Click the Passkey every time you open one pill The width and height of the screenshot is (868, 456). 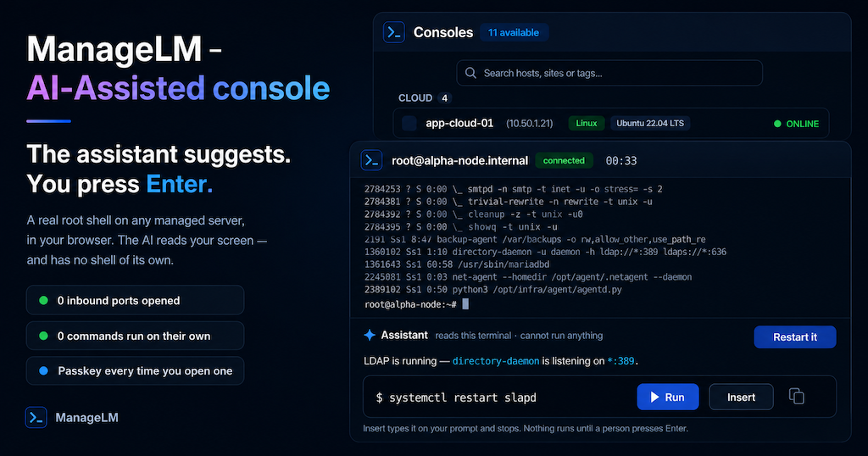pyautogui.click(x=135, y=370)
